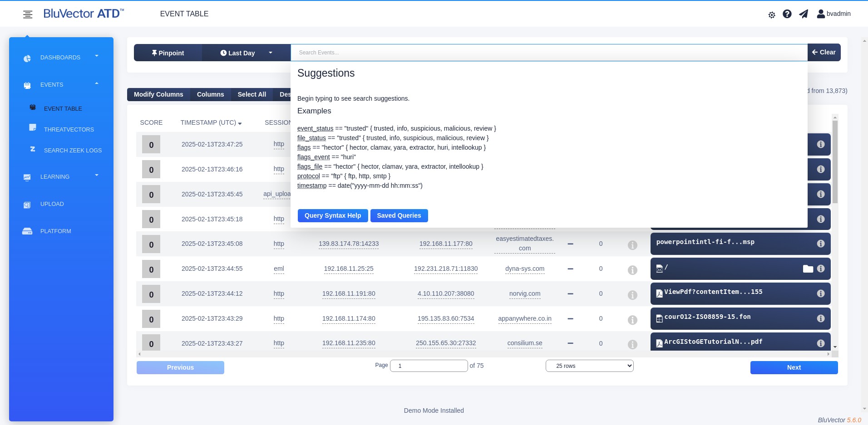Click info icon on cour012-ISO8859-15.fon card
Image resolution: width=868 pixels, height=425 pixels.
[821, 318]
